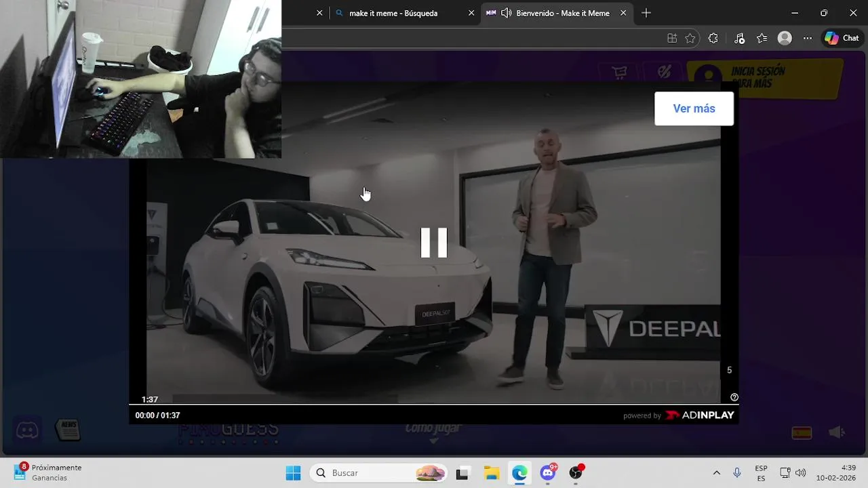Open Copilot Chat
The height and width of the screenshot is (488, 868).
pyautogui.click(x=842, y=39)
